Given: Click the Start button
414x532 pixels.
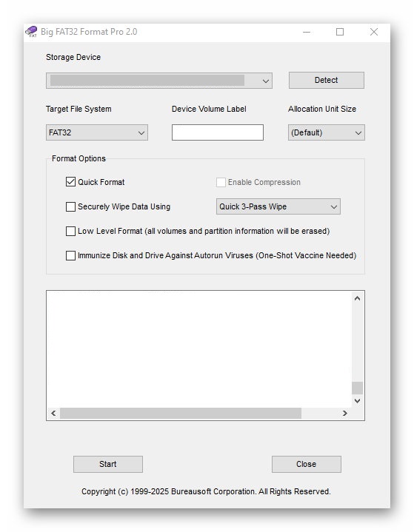Looking at the screenshot, I should [108, 464].
